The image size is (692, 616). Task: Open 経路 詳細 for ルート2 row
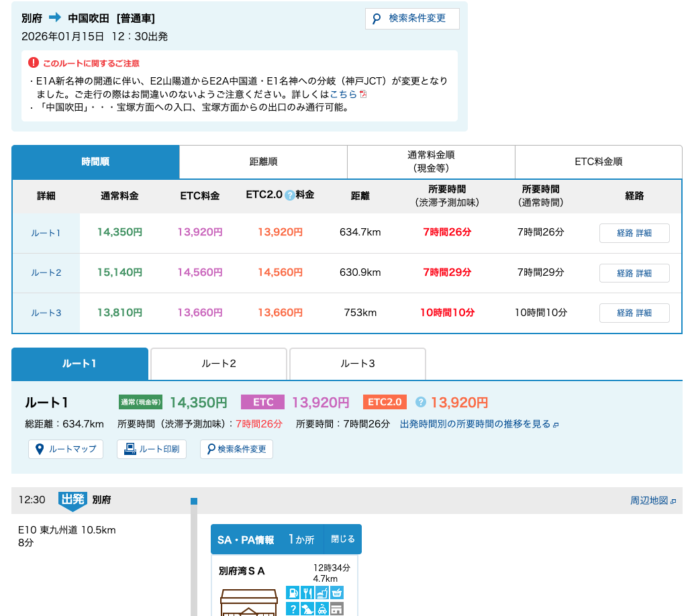[x=634, y=273]
